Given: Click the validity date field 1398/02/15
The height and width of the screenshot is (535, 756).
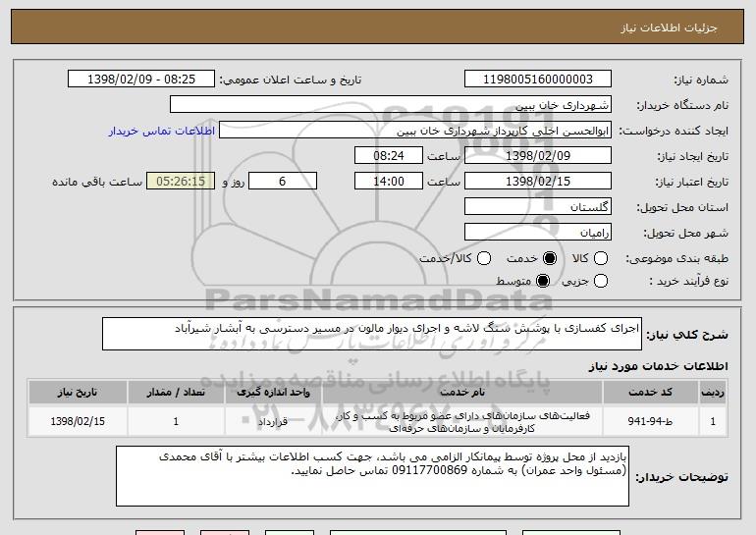Looking at the screenshot, I should coord(538,182).
